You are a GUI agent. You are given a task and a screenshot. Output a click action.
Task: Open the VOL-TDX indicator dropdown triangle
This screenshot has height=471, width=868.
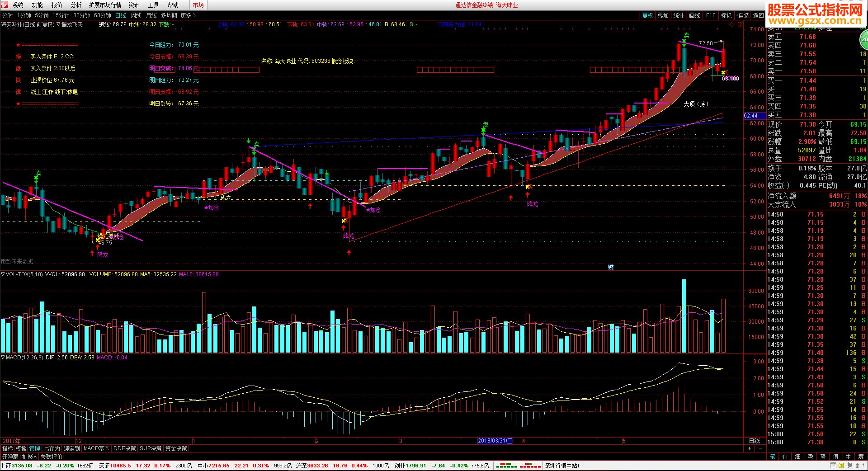pyautogui.click(x=3, y=274)
